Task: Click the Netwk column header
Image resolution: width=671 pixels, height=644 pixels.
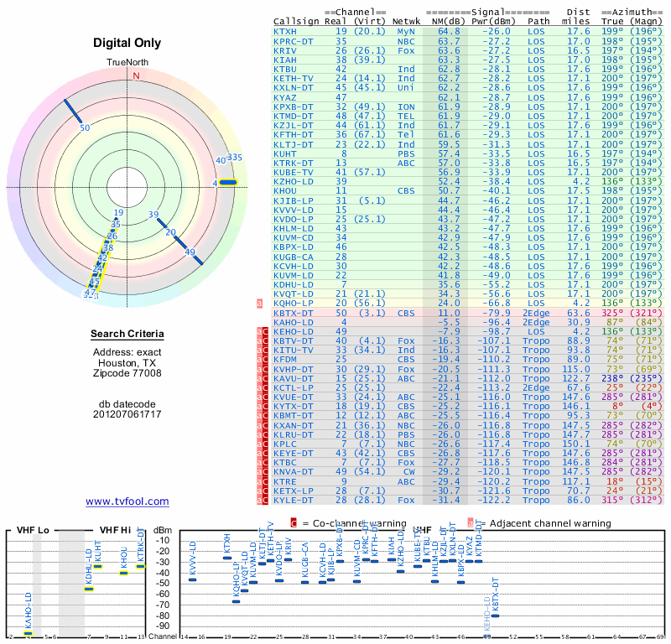Action: tap(406, 22)
